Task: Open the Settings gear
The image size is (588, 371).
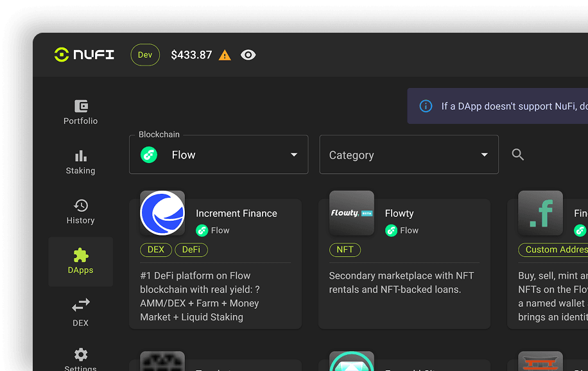Action: click(x=80, y=357)
